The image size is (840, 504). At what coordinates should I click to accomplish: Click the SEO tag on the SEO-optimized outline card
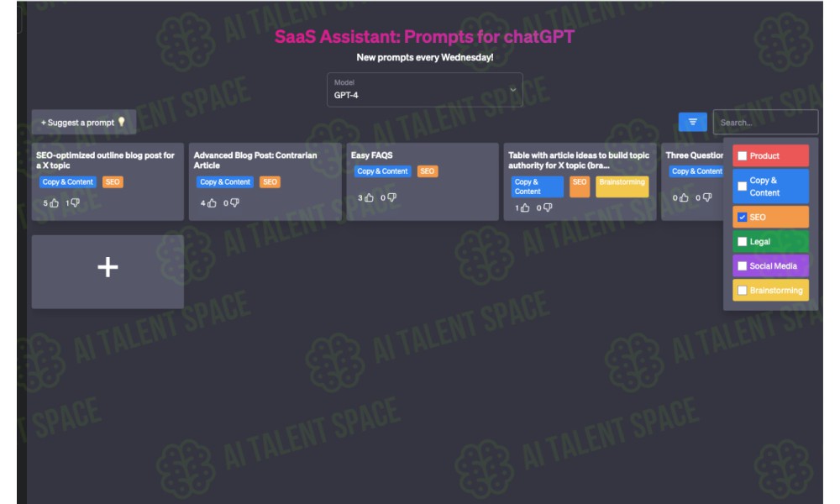[x=113, y=182]
